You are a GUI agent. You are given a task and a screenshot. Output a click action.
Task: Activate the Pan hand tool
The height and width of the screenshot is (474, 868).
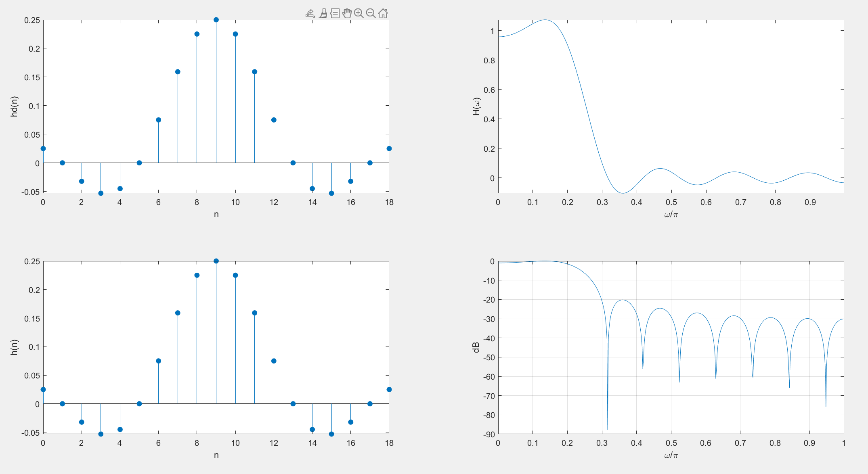[347, 14]
